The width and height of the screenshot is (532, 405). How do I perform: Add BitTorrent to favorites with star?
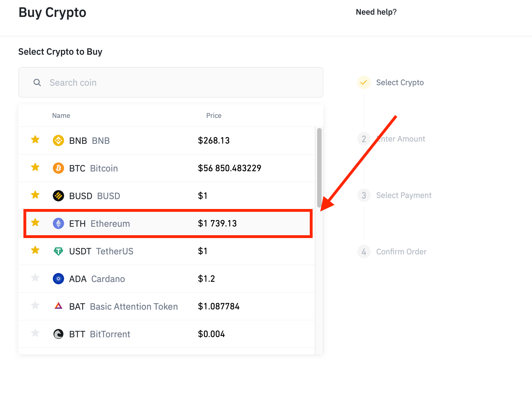[x=35, y=333]
